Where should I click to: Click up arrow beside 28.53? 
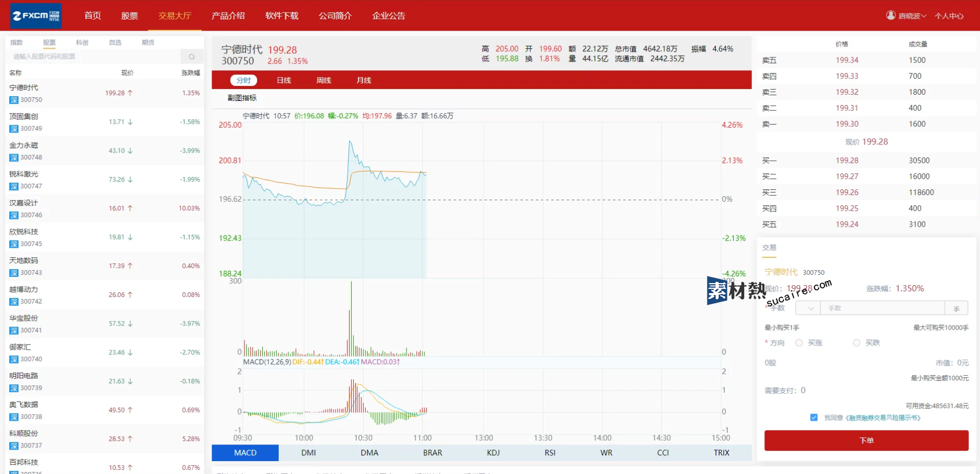pyautogui.click(x=130, y=439)
